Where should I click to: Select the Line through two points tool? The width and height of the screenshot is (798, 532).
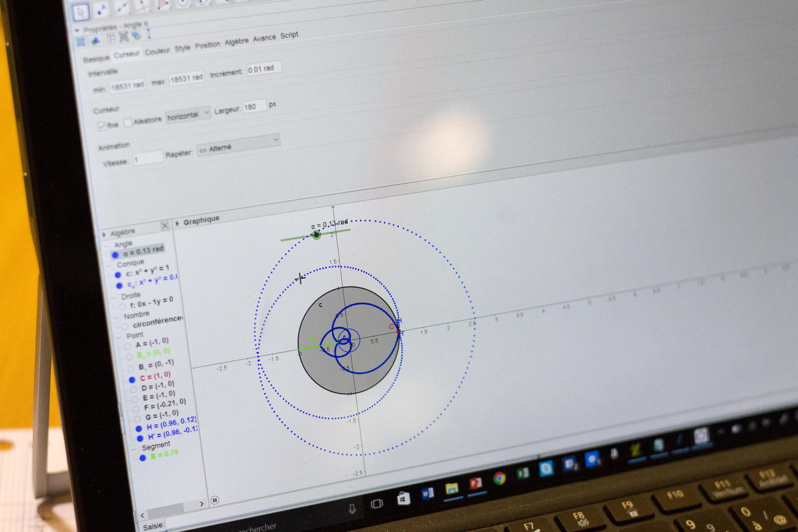pos(122,8)
